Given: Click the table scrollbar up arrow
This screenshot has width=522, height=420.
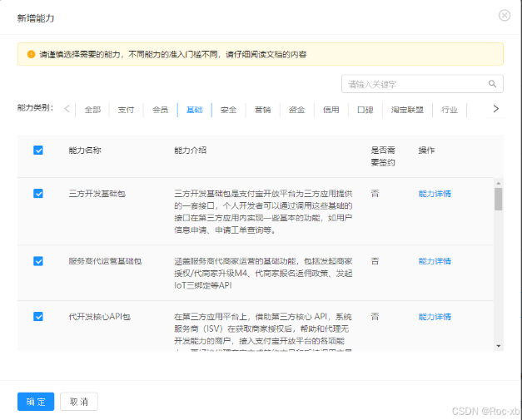Looking at the screenshot, I should point(499,183).
